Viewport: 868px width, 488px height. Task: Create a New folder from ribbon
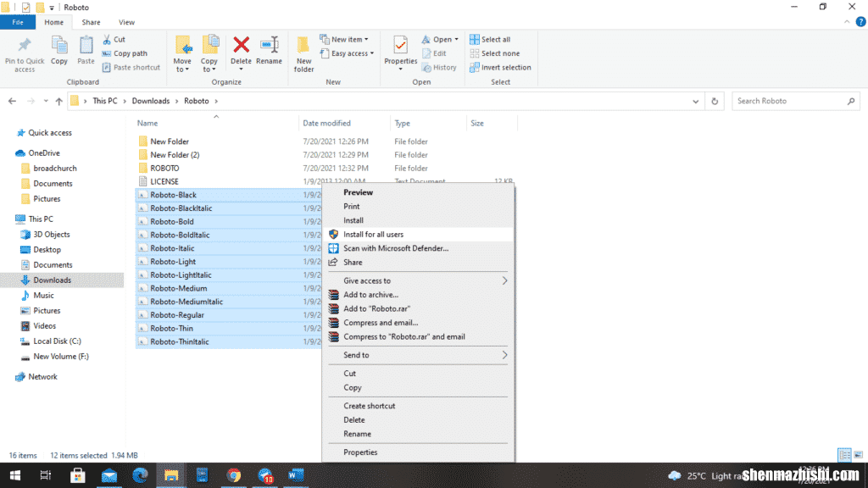point(304,54)
